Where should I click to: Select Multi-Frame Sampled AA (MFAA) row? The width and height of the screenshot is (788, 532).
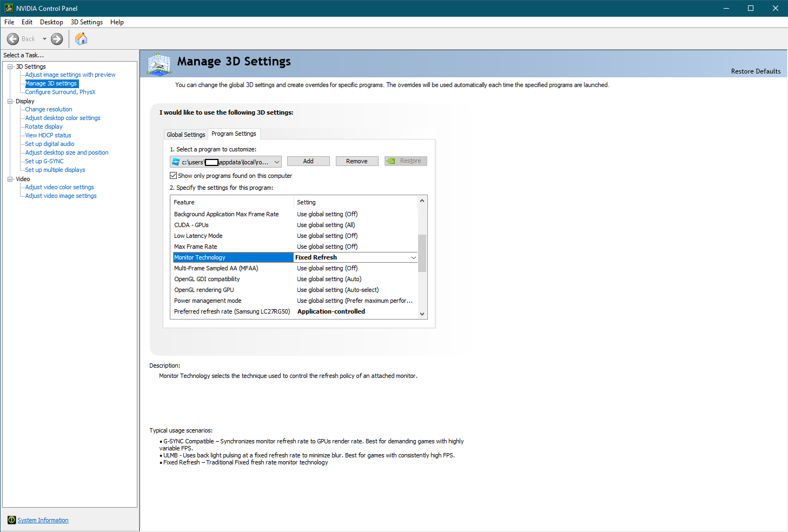coord(294,268)
